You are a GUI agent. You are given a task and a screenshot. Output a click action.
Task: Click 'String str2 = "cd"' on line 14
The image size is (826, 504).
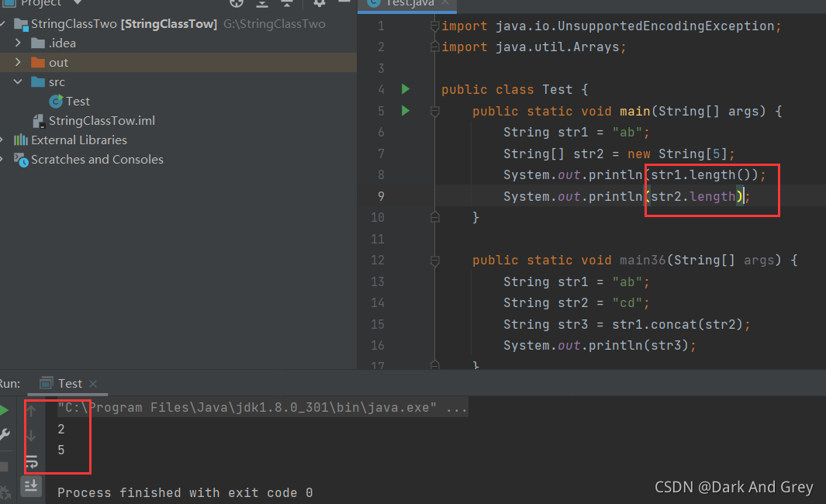(x=572, y=303)
